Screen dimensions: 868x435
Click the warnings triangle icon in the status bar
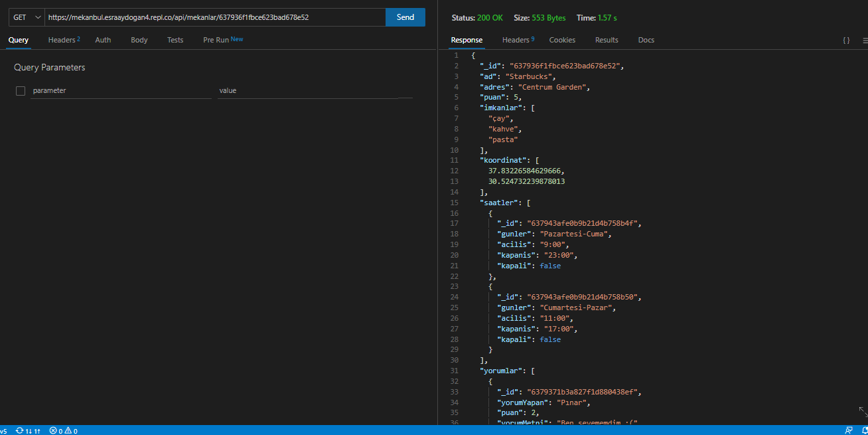click(68, 430)
